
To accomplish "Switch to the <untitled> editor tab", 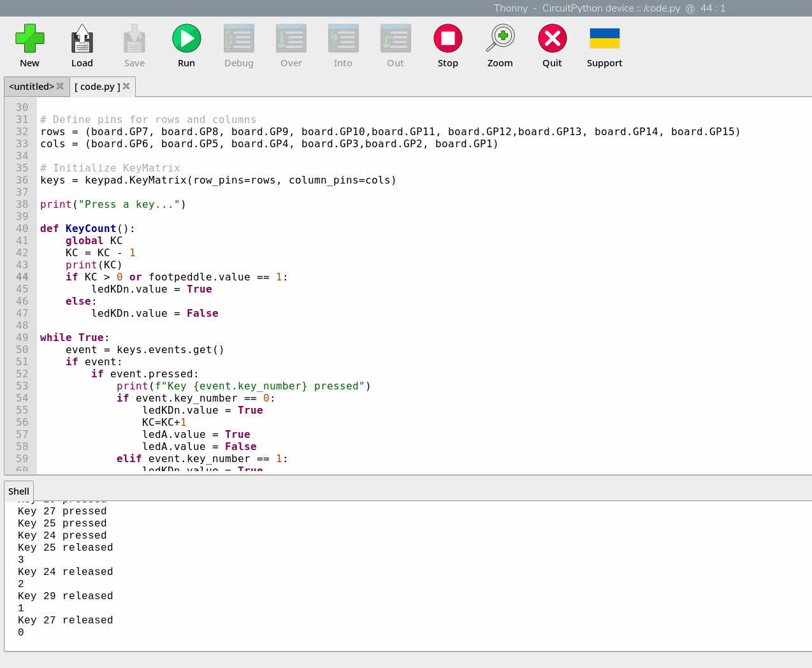I will tap(31, 87).
